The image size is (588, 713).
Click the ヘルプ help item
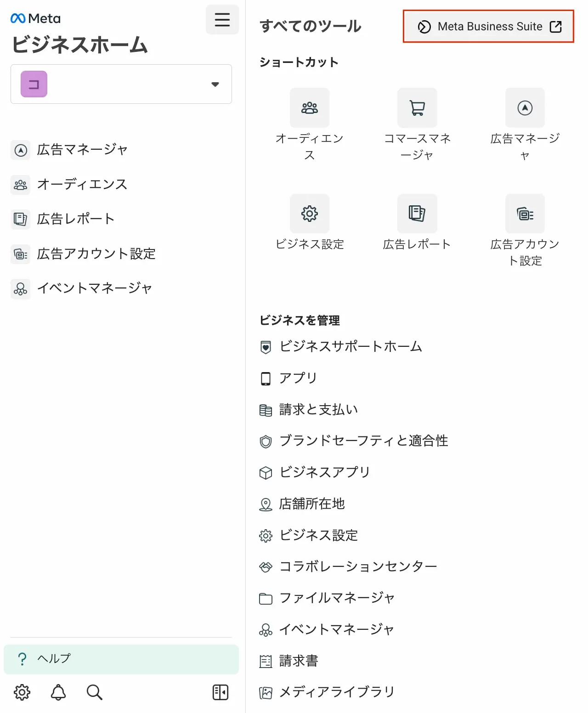pos(121,659)
